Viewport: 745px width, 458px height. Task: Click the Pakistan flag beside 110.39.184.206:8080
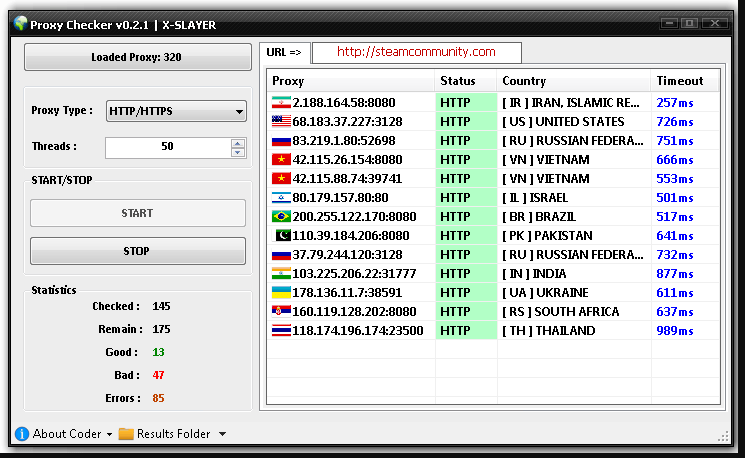click(282, 236)
